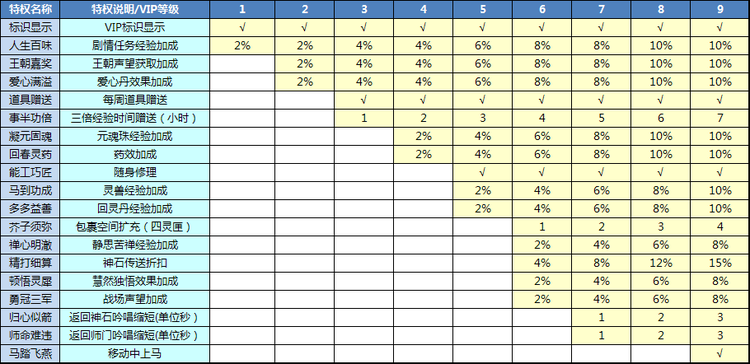The height and width of the screenshot is (364, 750).
Task: Click the 移动中上马 description cell
Action: [x=135, y=354]
